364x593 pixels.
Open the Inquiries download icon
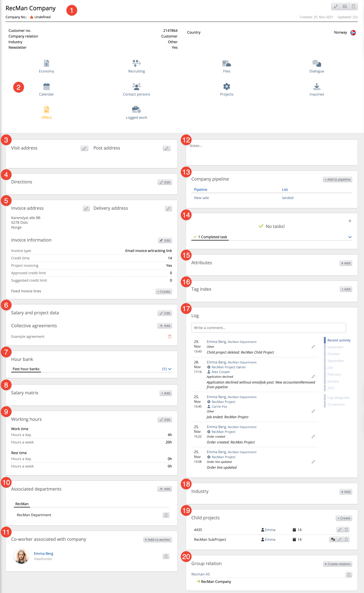click(317, 86)
